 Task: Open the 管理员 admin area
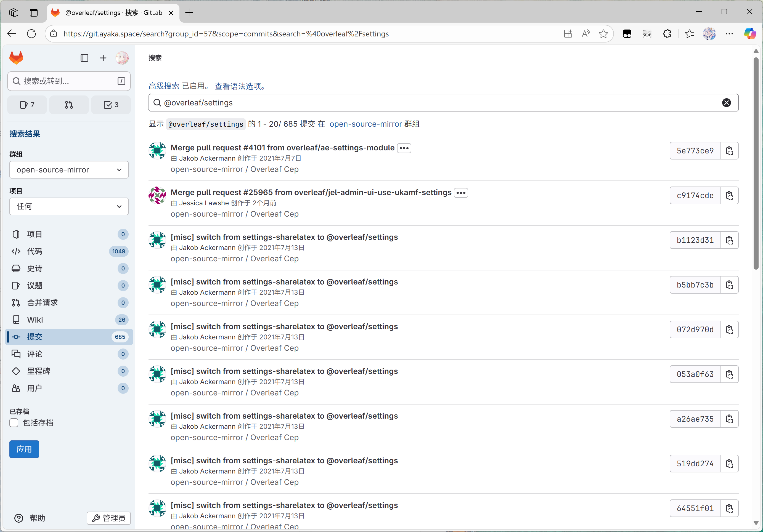click(108, 518)
